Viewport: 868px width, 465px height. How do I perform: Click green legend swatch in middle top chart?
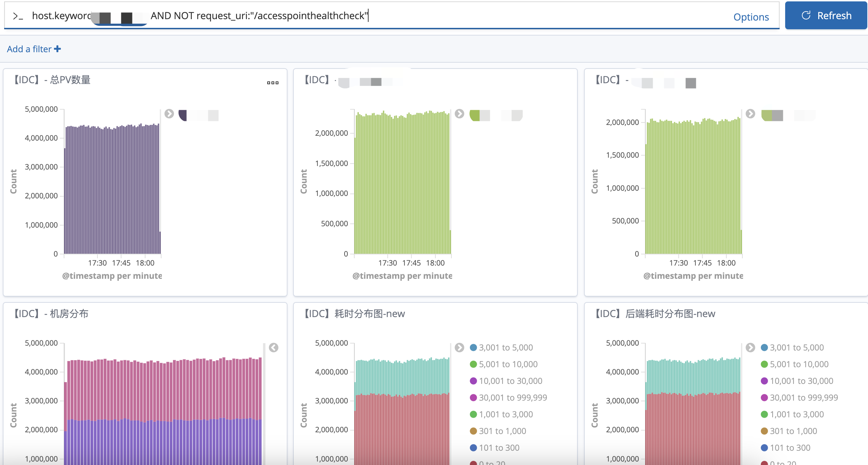point(475,115)
